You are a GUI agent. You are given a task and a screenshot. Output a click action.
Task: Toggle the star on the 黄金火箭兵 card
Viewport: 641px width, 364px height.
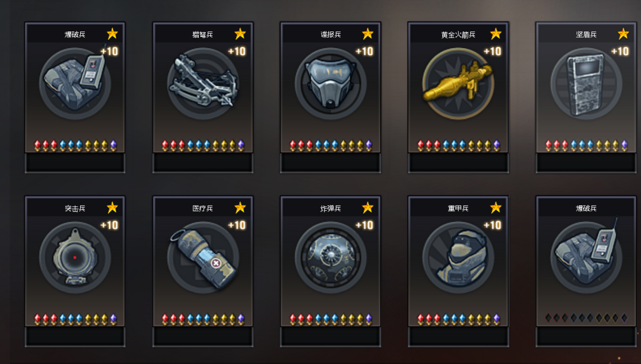coord(496,34)
